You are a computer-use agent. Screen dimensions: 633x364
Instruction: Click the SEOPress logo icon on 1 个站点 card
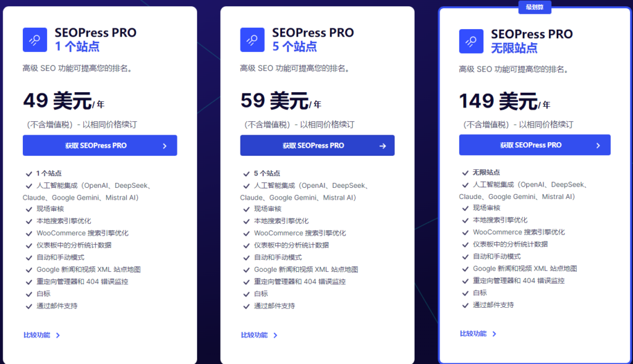[35, 40]
